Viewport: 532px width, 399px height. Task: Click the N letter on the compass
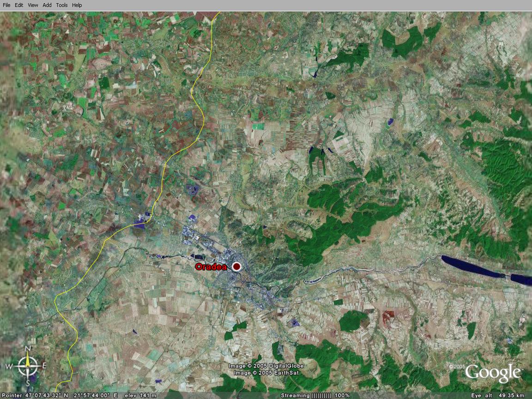point(28,349)
